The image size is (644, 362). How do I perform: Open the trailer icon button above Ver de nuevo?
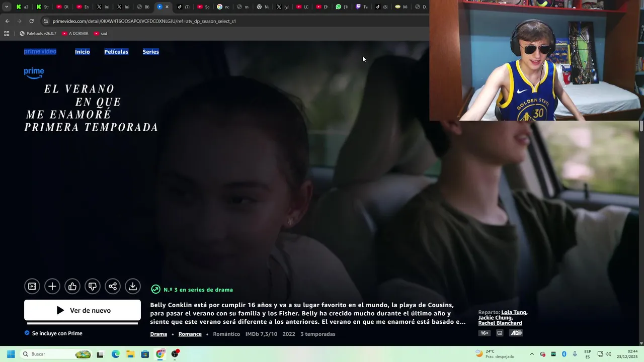[32, 286]
